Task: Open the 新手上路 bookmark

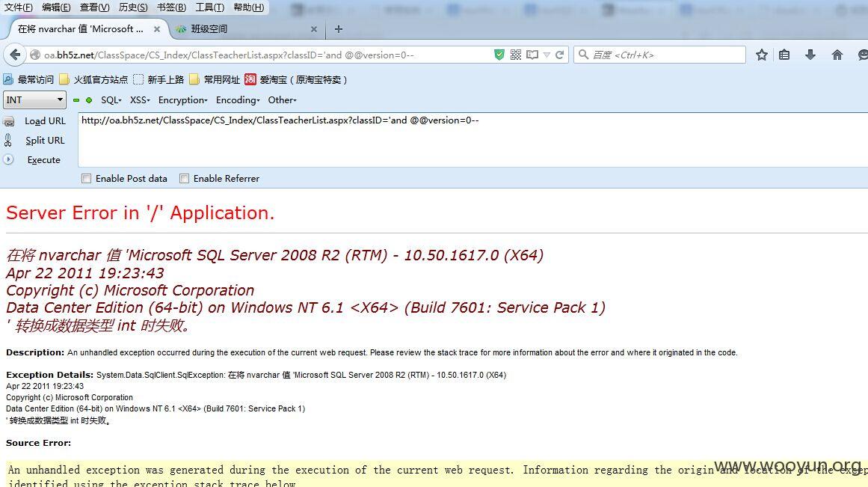Action: point(158,80)
